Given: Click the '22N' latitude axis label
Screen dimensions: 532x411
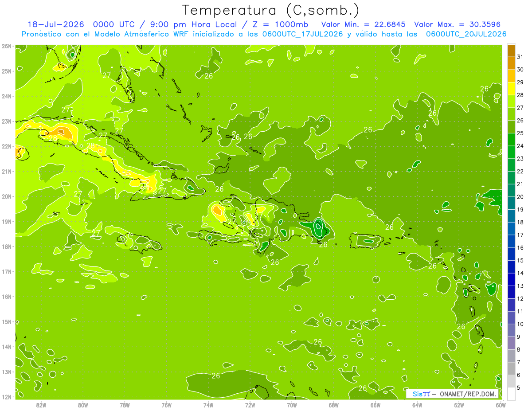Looking at the screenshot, I should tap(6, 146).
